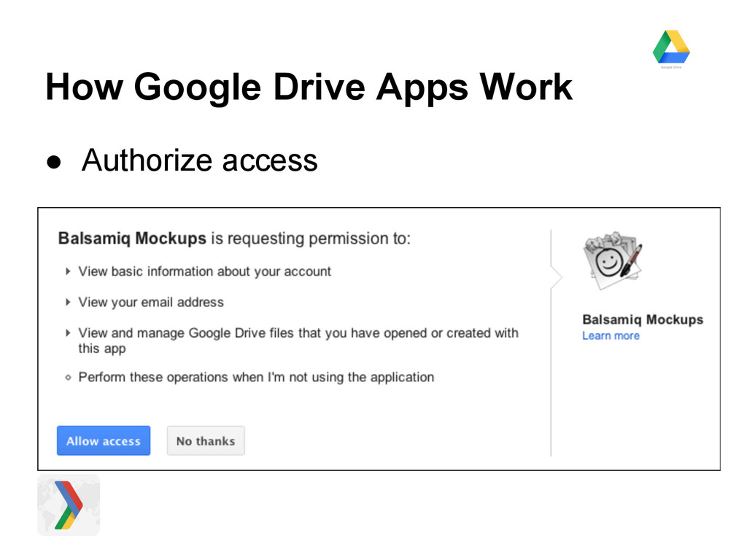Image resolution: width=747 pixels, height=560 pixels.
Task: Expand View basic information about your account
Action: coord(68,271)
